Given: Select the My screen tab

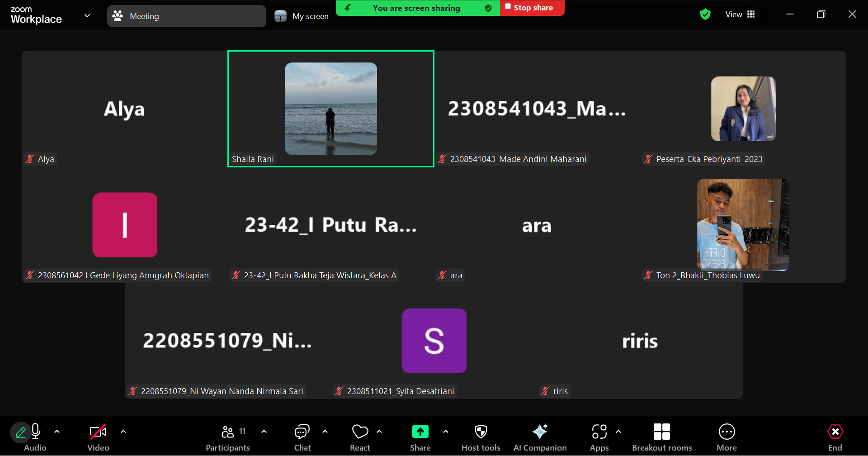Looking at the screenshot, I should [302, 16].
